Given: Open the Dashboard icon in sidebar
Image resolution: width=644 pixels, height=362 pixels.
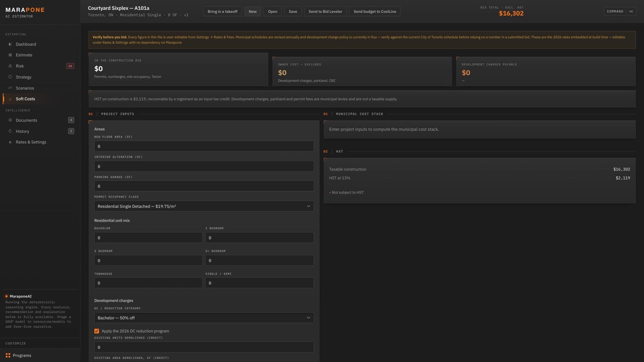Looking at the screenshot, I should (x=10, y=44).
